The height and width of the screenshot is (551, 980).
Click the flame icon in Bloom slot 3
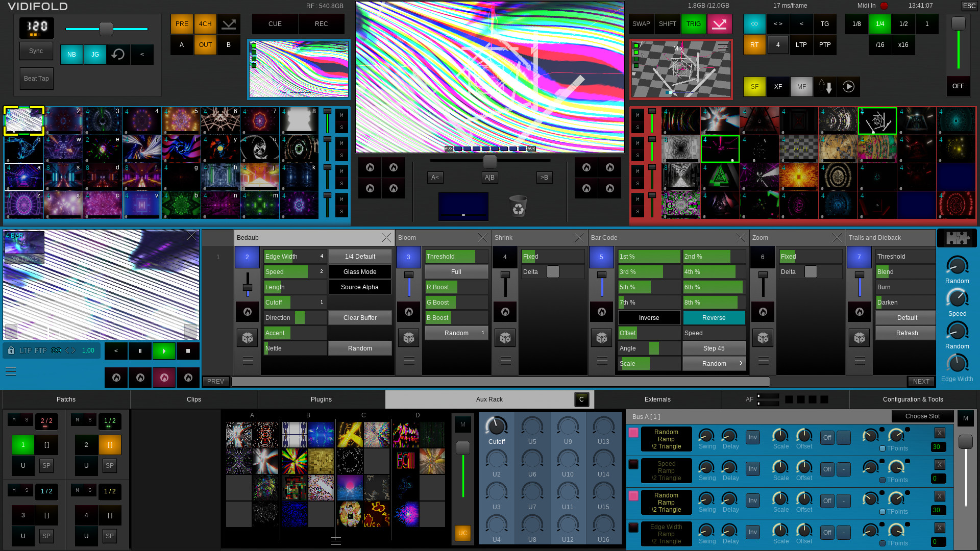409,312
